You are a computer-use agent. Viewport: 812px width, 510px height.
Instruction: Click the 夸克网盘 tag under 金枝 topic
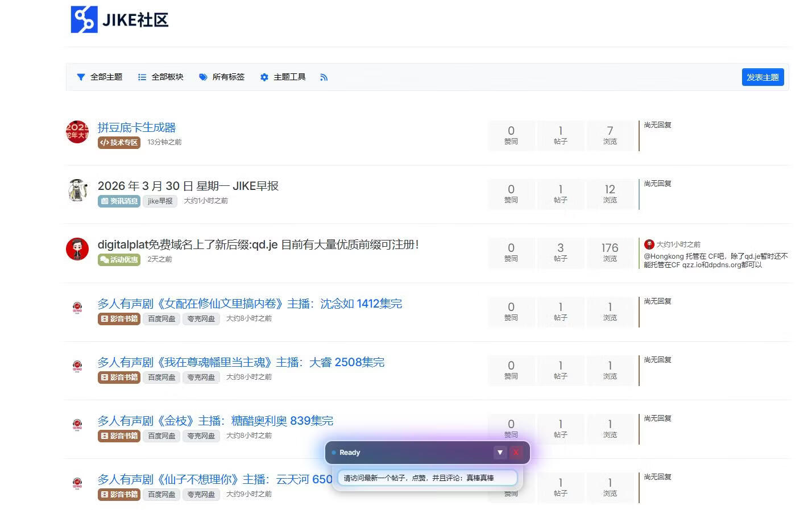pyautogui.click(x=201, y=436)
